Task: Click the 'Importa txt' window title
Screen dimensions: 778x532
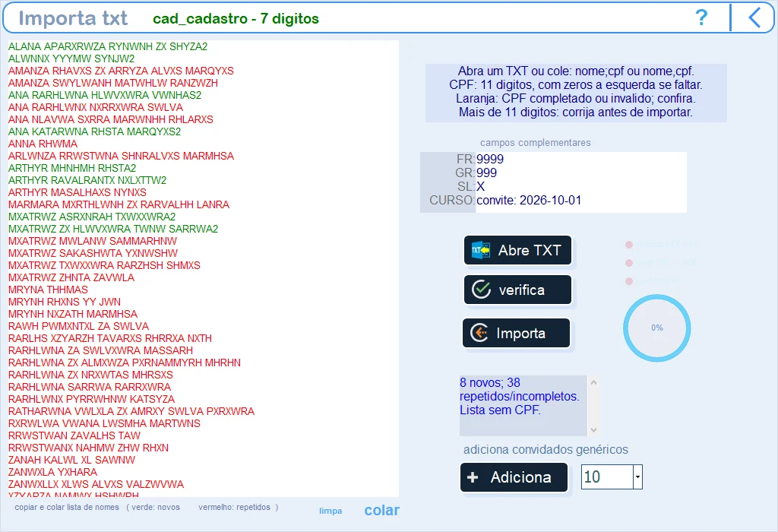Action: click(73, 18)
